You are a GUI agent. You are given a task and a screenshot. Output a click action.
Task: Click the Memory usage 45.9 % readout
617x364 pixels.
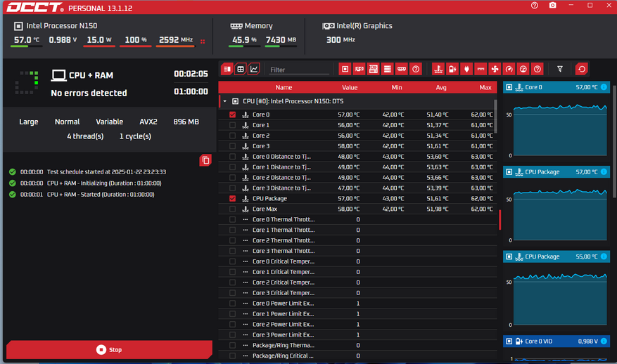[244, 40]
